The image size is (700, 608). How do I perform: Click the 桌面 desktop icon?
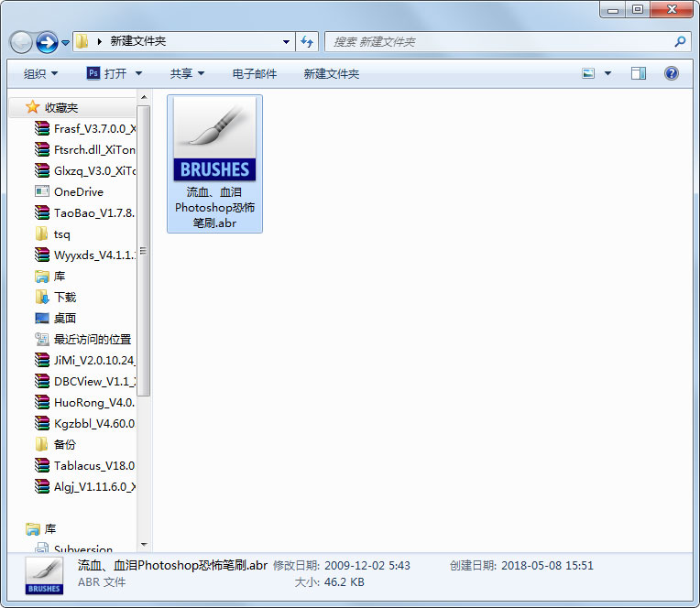click(42, 318)
